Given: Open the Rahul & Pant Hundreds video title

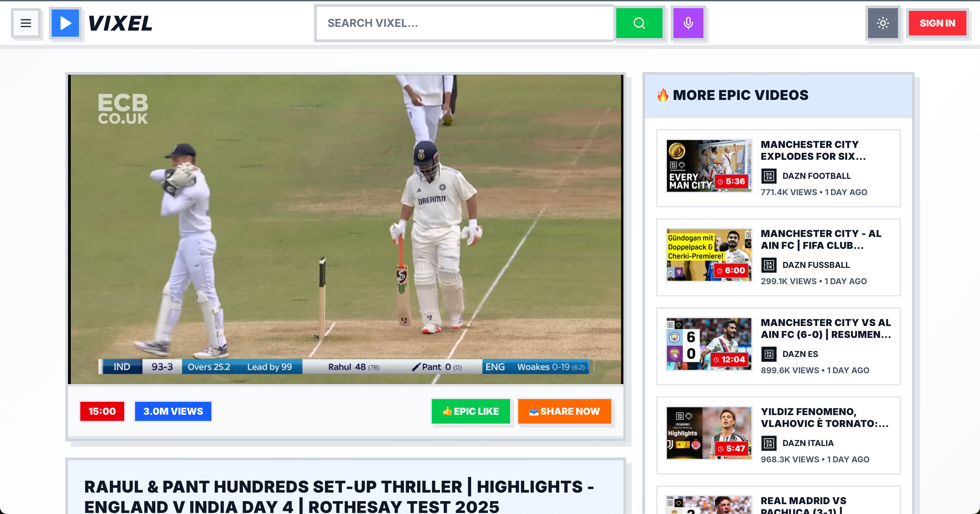Looking at the screenshot, I should (x=339, y=497).
